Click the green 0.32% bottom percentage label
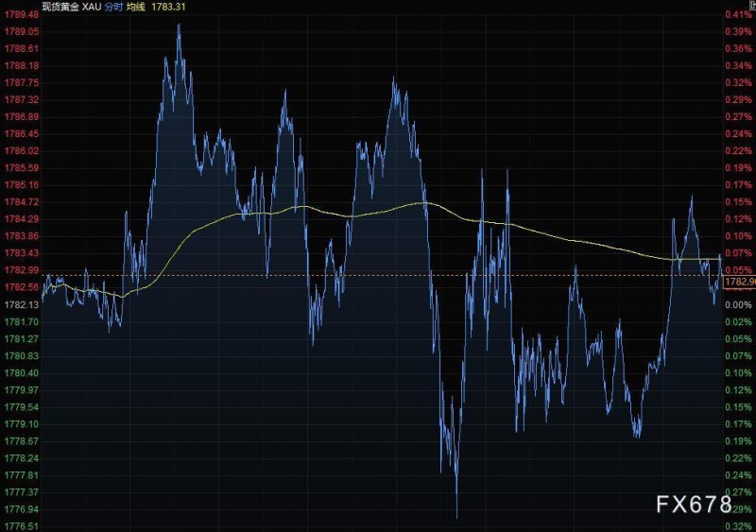 click(738, 526)
